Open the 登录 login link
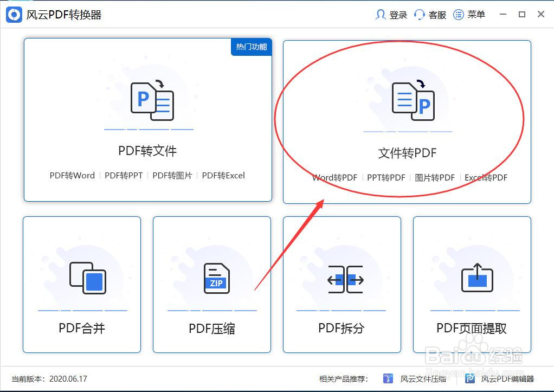This screenshot has height=392, width=554. [x=398, y=15]
